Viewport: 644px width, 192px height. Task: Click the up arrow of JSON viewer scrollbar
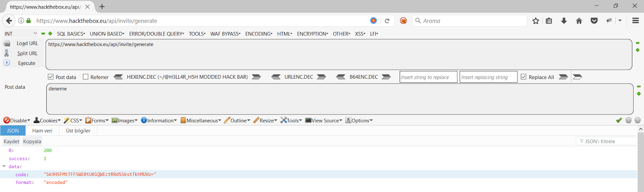(x=640, y=129)
